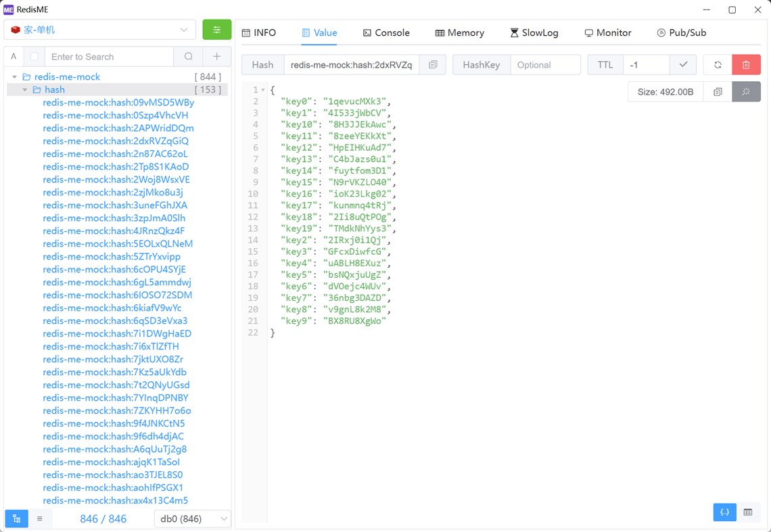This screenshot has width=771, height=532.
Task: Open the INFO tab
Action: (259, 33)
